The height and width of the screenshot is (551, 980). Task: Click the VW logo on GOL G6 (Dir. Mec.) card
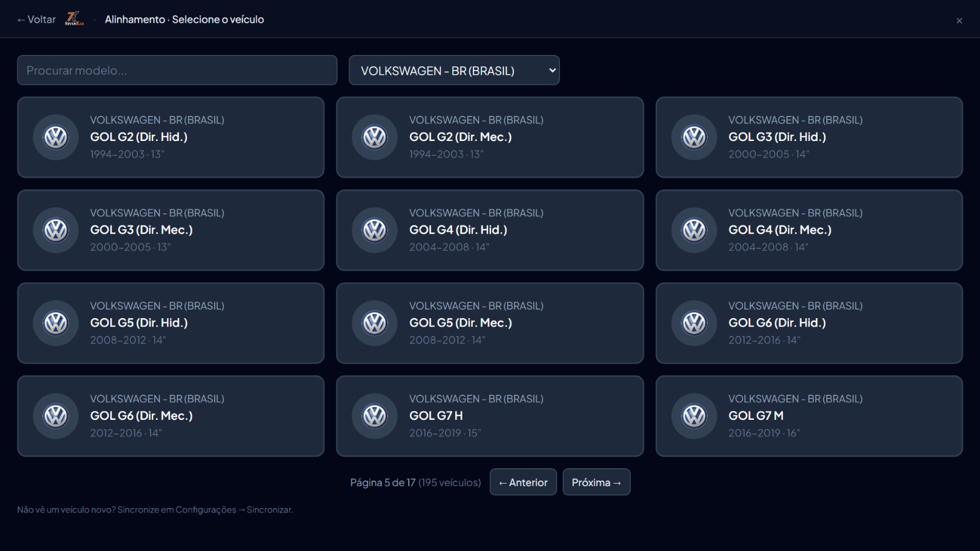(56, 416)
